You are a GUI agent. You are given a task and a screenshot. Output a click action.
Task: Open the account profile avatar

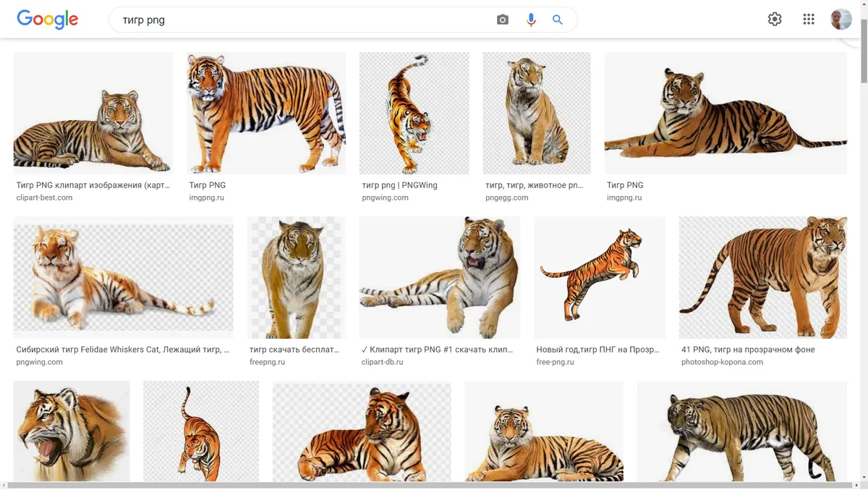[841, 20]
